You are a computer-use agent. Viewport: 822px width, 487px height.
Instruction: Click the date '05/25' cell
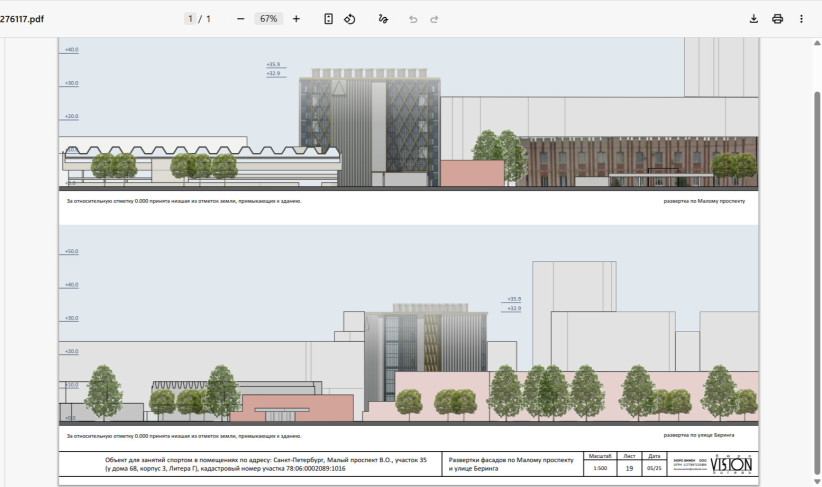(x=654, y=468)
